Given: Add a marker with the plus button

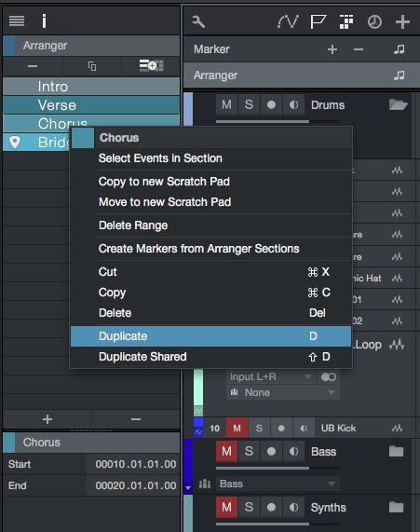Looking at the screenshot, I should (332, 49).
